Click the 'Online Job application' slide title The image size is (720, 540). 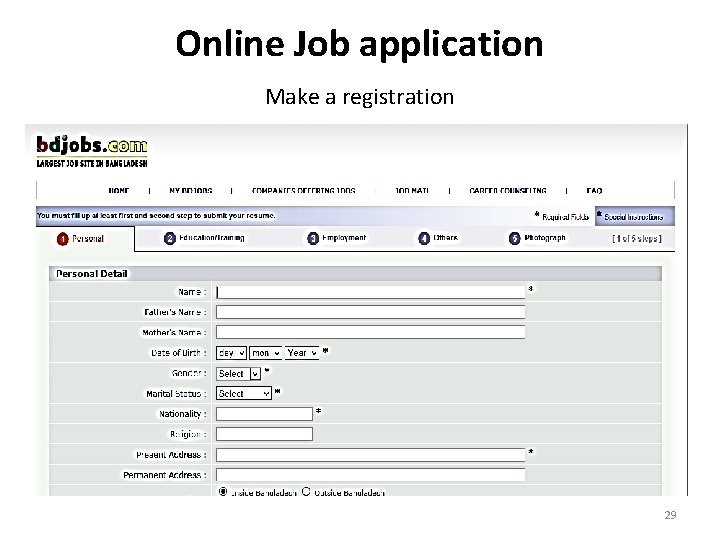pos(360,45)
